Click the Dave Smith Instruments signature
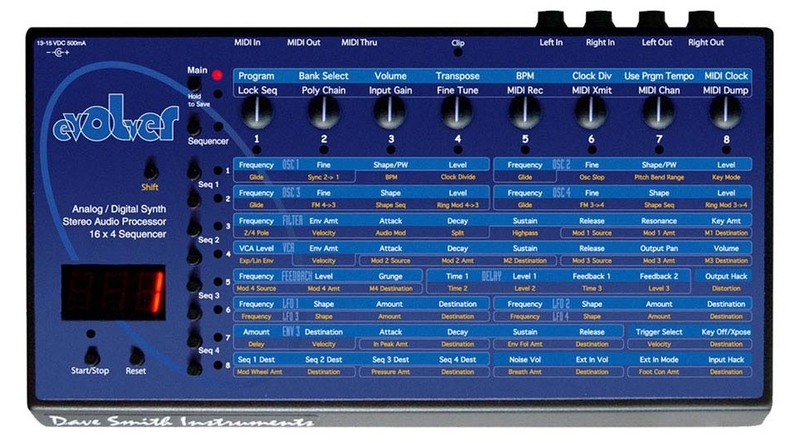Image resolution: width=800 pixels, height=443 pixels. point(181,421)
